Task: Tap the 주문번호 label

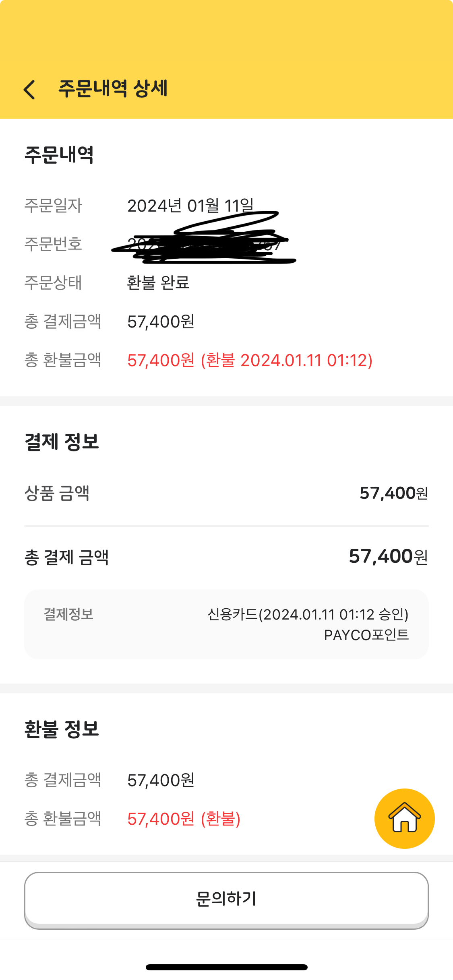Action: [x=53, y=244]
